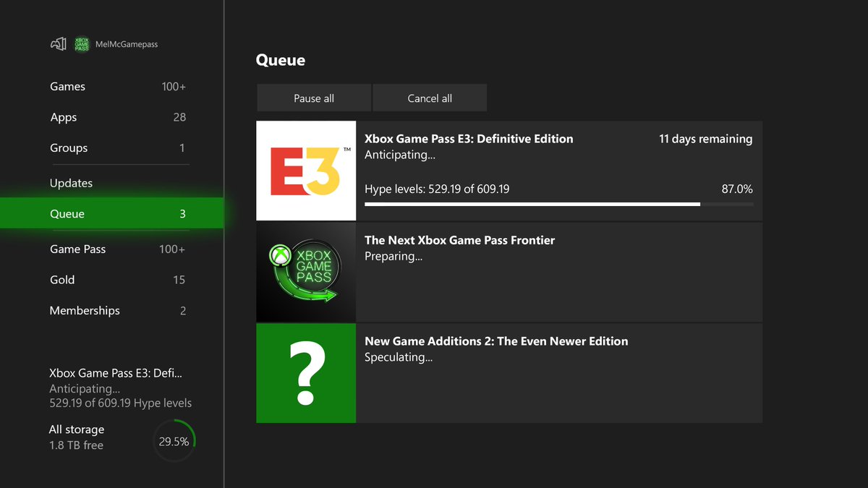868x488 pixels.
Task: Select Hype levels: 529.19 of 609.19 text
Action: pyautogui.click(x=437, y=189)
